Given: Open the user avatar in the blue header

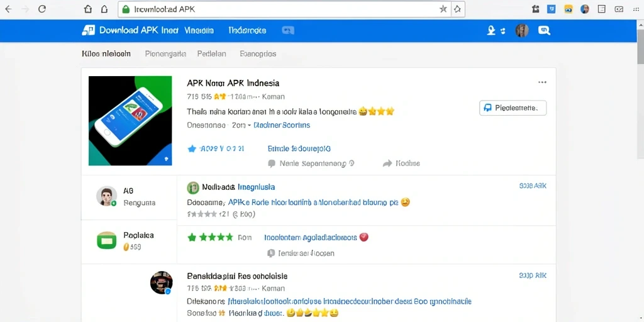Looking at the screenshot, I should coord(522,30).
